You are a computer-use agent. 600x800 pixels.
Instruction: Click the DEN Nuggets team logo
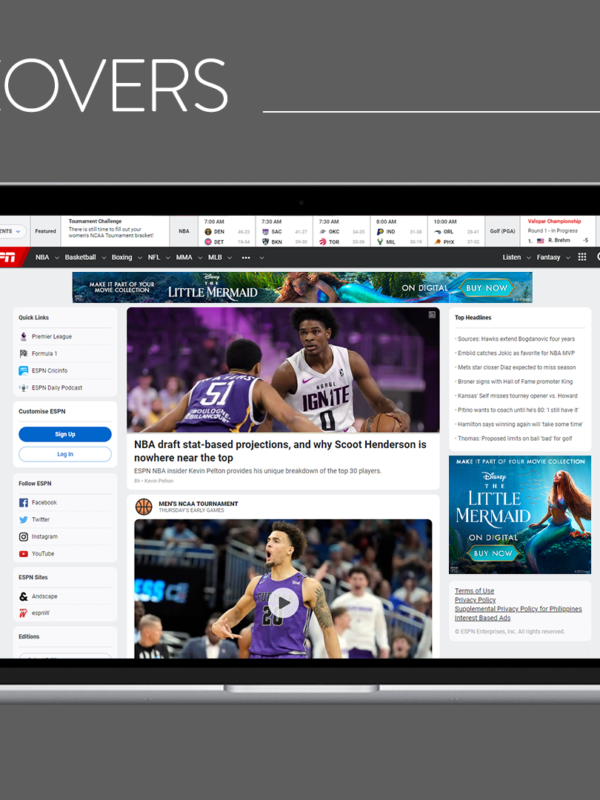click(208, 232)
